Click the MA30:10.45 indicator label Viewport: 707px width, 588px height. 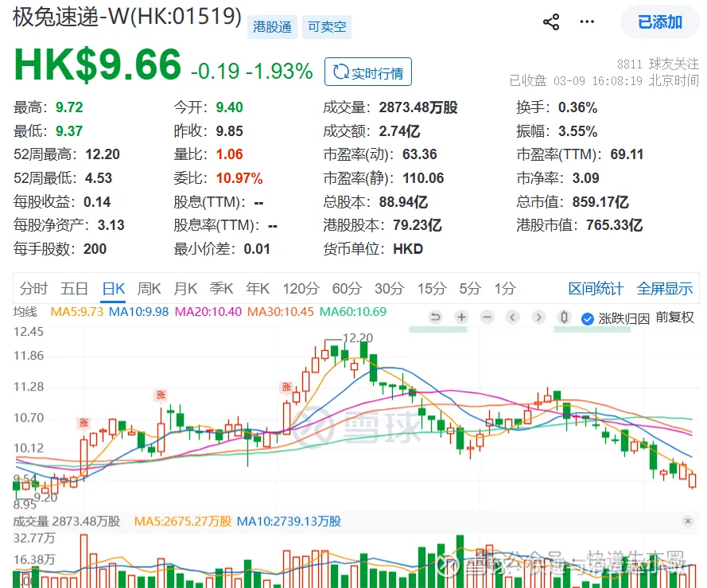point(281,312)
